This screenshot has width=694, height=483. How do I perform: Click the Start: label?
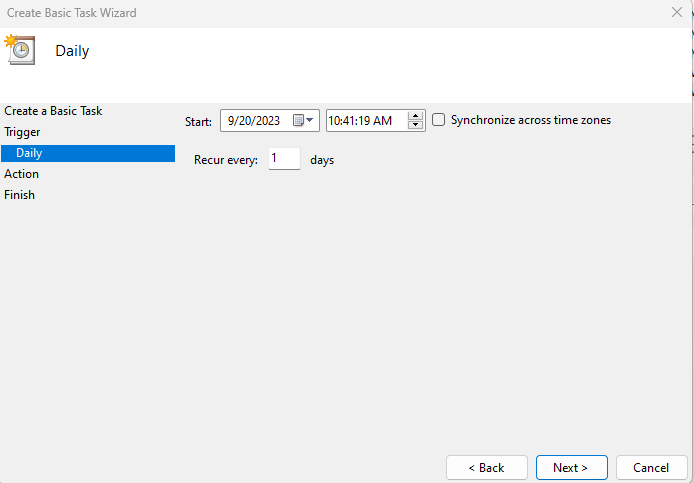198,122
